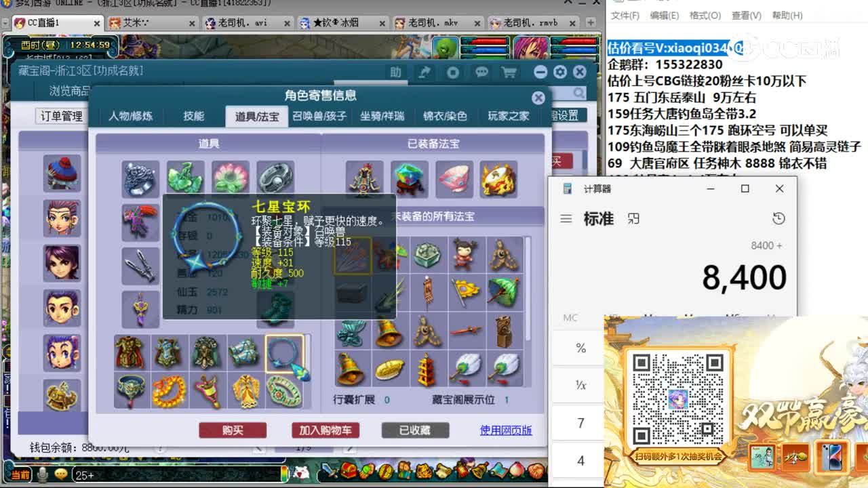Select the orange bead necklace item
Image resolution: width=868 pixels, height=488 pixels.
[x=170, y=391]
